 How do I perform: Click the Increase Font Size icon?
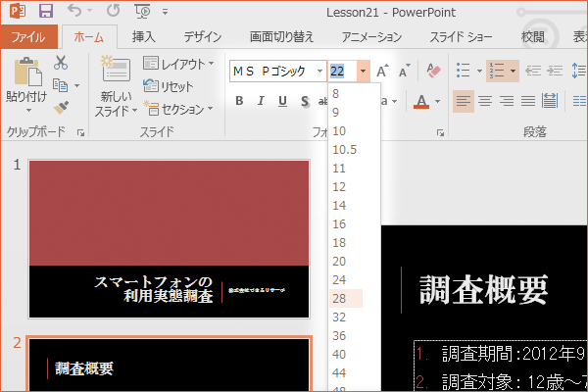382,71
